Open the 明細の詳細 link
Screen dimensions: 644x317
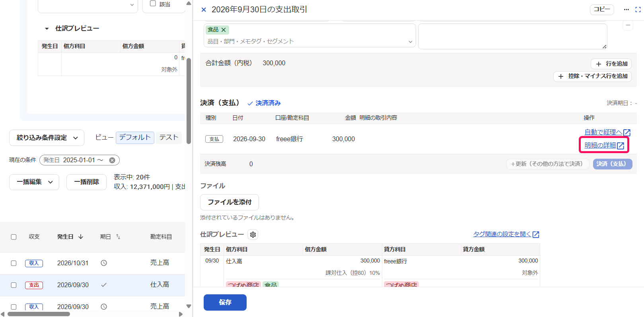(x=604, y=146)
